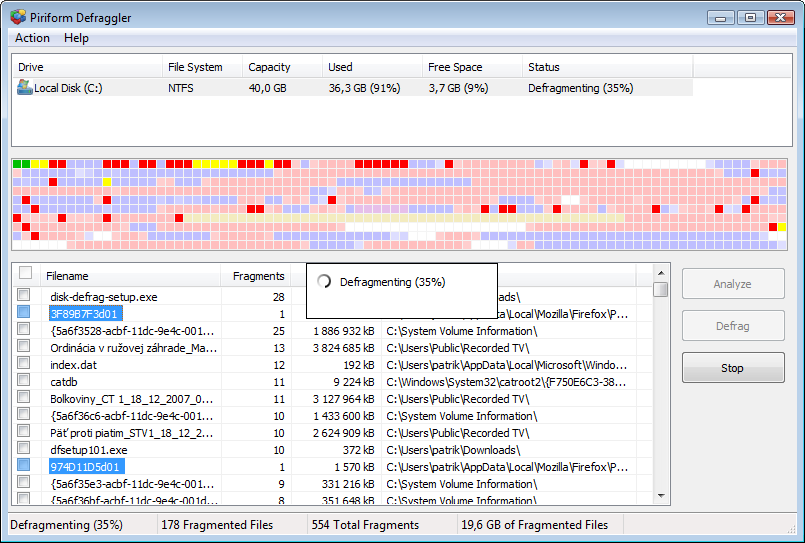
Task: Click the Piriform Defraggler title bar icon
Action: coord(18,17)
